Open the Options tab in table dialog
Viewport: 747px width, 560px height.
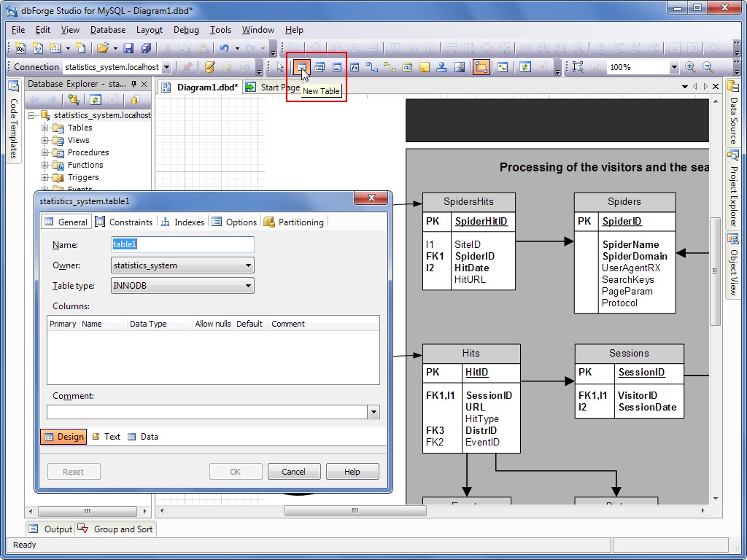pos(234,222)
